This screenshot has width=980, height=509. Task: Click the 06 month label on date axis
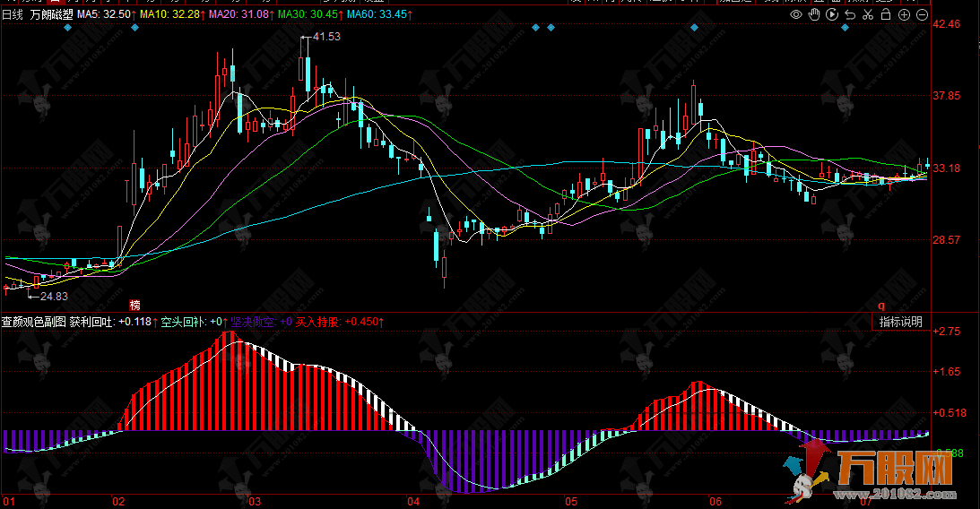click(715, 502)
